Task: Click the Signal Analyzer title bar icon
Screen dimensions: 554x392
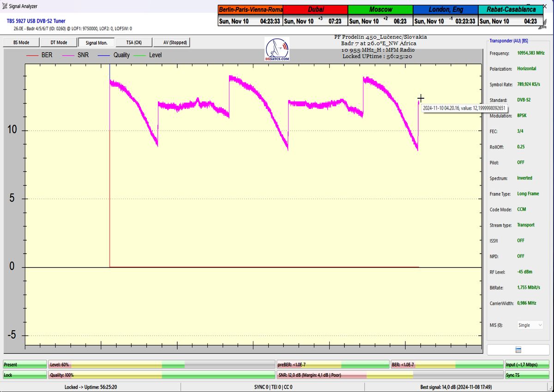Action: (5, 6)
